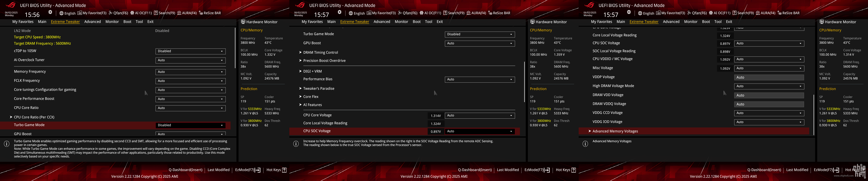Expand Tweaker's Paradise
The image size is (868, 181).
coord(319,89)
